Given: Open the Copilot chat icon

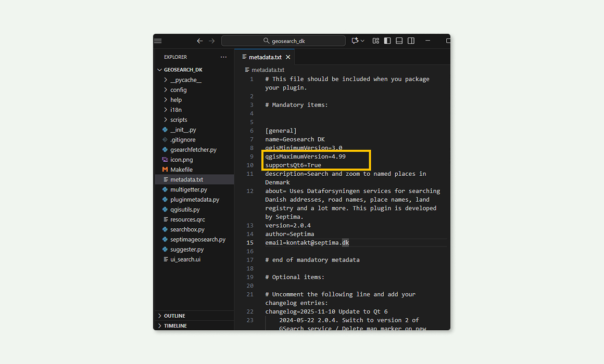Looking at the screenshot, I should pos(355,41).
